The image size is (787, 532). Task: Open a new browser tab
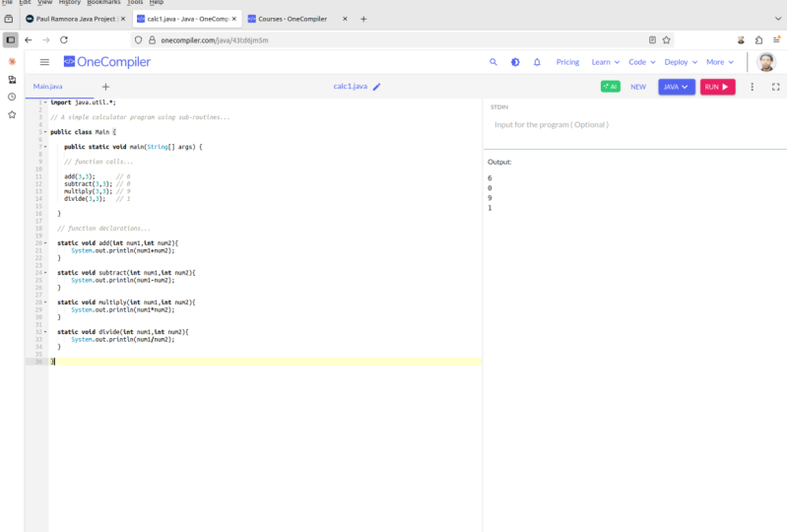(363, 19)
